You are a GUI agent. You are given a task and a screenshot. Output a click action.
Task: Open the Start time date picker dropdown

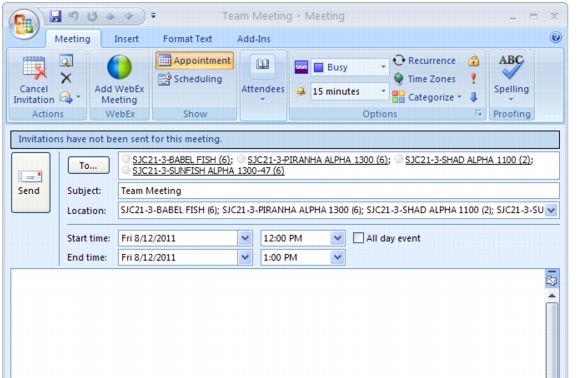[245, 238]
